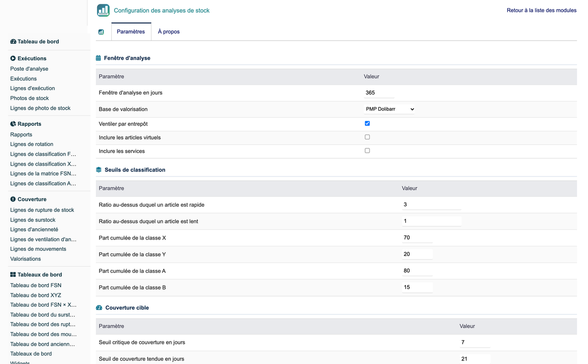588x364 pixels.
Task: Click the Fenêtre d'analyse calendar icon
Action: click(98, 58)
